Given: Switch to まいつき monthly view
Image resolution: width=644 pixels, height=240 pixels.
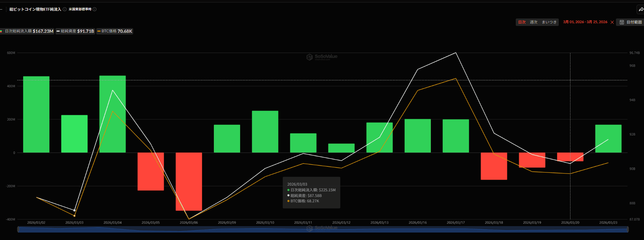Looking at the screenshot, I should coord(549,22).
